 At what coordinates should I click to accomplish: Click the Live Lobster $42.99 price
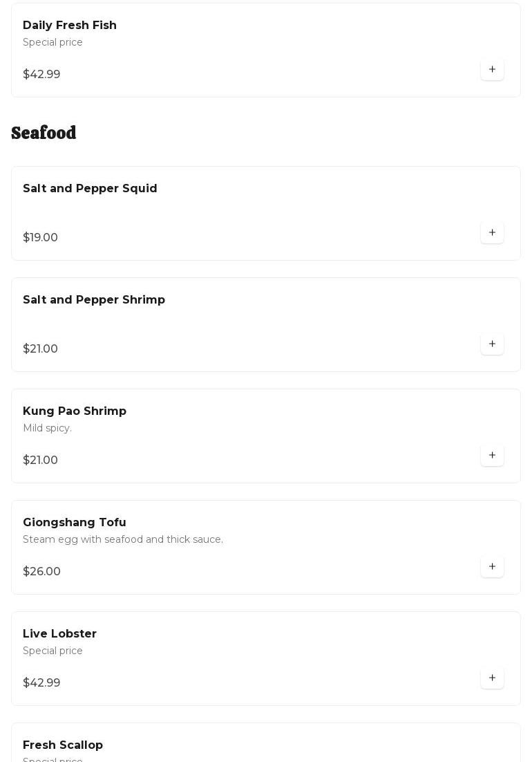(41, 683)
